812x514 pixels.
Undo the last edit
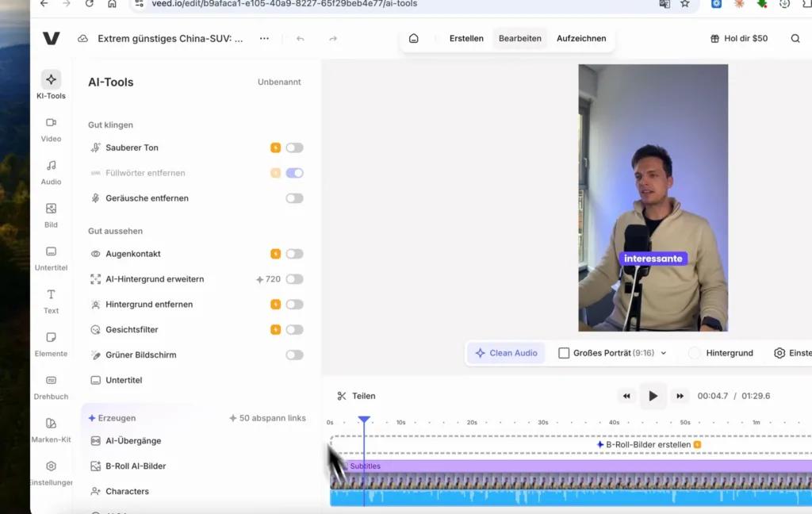click(301, 38)
